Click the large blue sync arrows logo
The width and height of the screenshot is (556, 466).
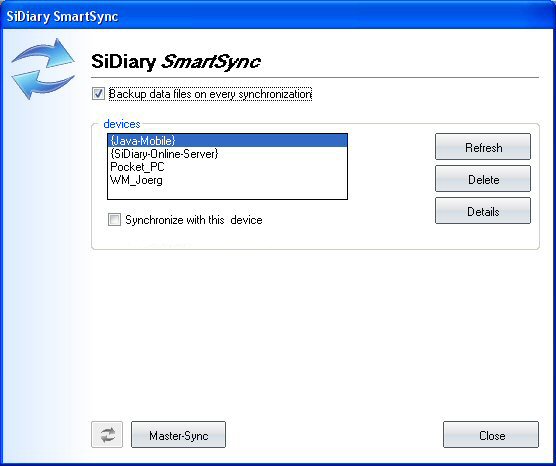pos(43,69)
